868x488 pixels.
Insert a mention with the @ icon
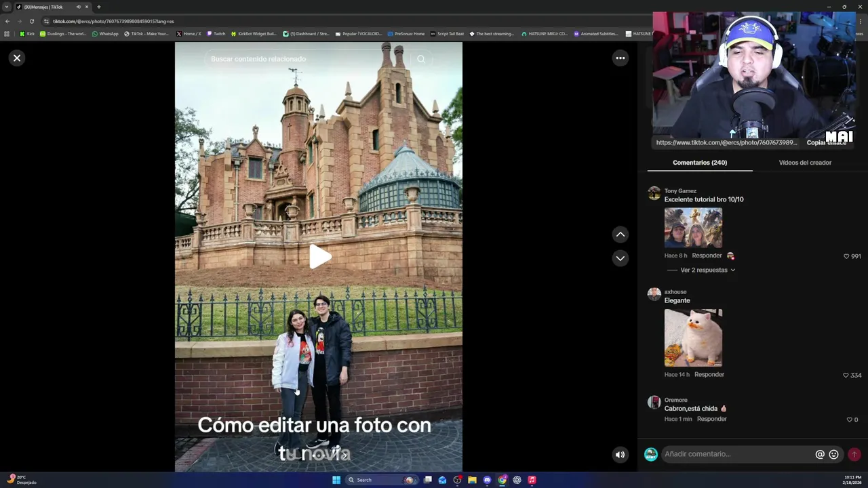coord(820,454)
